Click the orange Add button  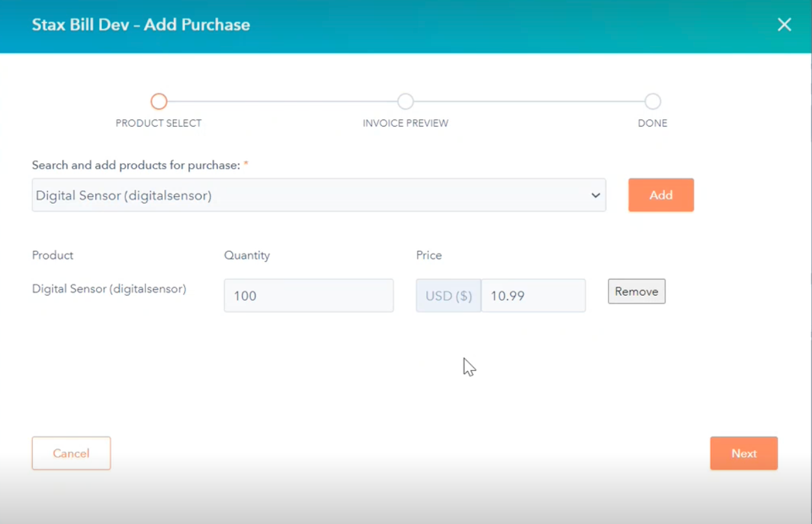(661, 195)
